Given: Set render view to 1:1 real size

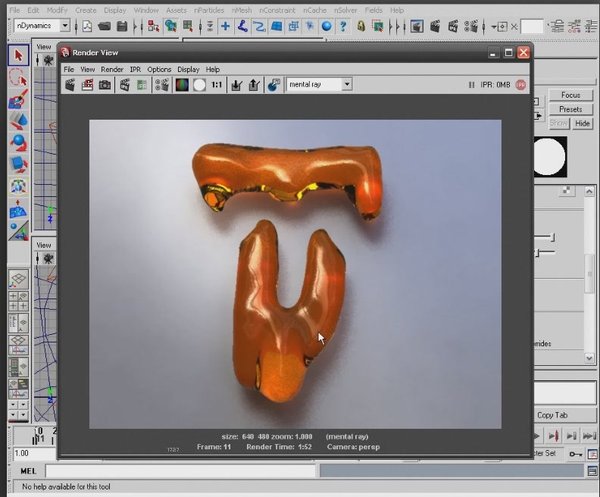Looking at the screenshot, I should [217, 86].
